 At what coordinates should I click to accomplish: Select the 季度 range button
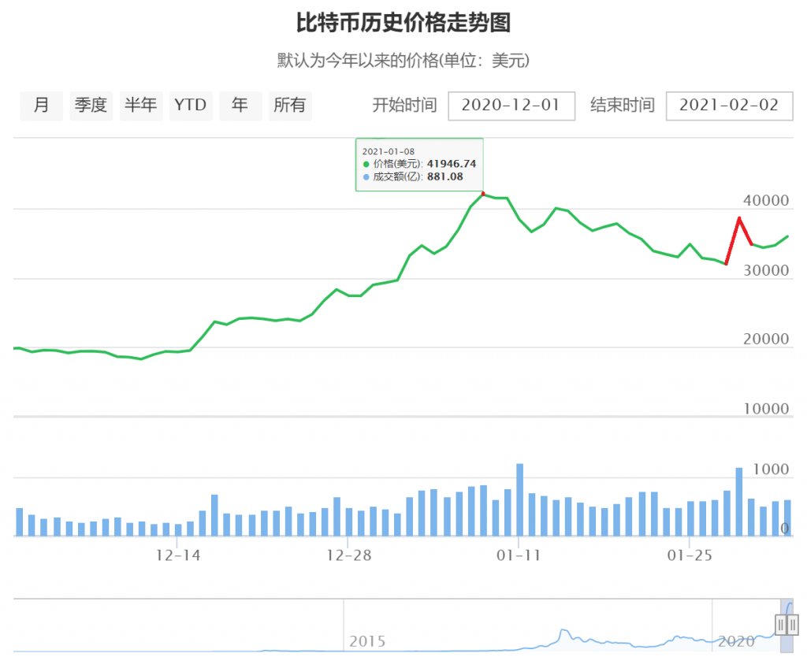tap(91, 106)
